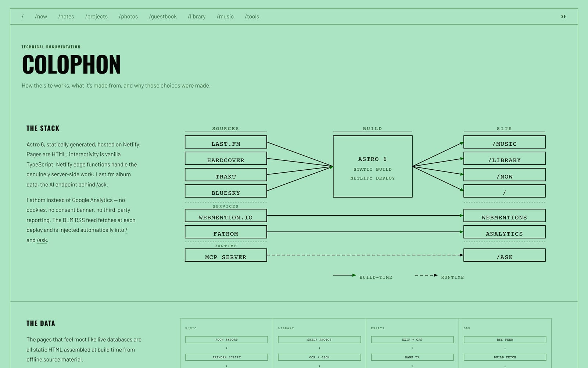Follow the inline /ask link after 'AI endpoint behind'
588x368 pixels.
coord(101,185)
